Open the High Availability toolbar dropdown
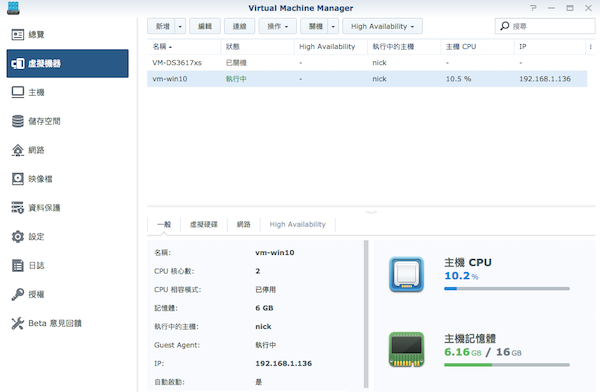The height and width of the screenshot is (392, 600). click(x=382, y=26)
